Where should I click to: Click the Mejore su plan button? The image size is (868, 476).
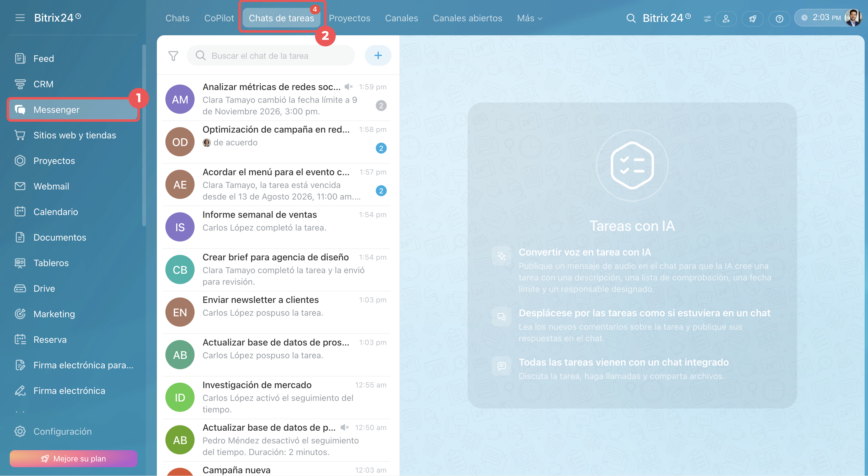click(74, 458)
